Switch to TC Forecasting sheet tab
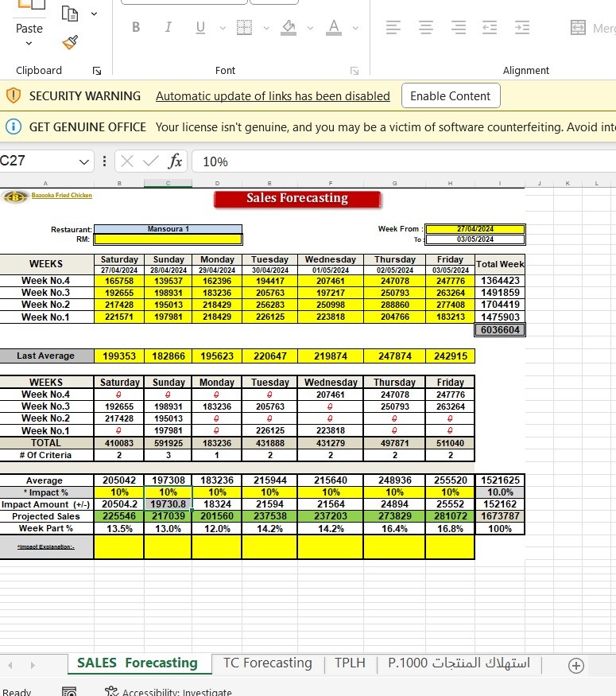616x696 pixels. tap(267, 663)
